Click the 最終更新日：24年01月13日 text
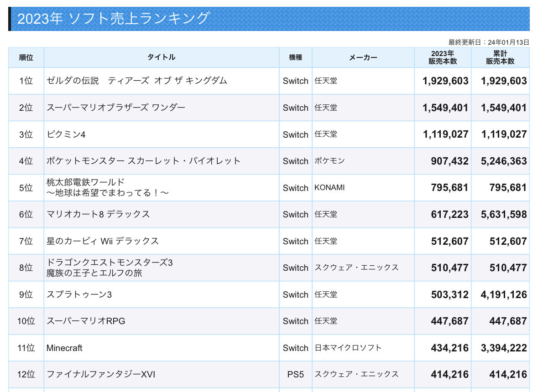538x392 pixels. click(x=489, y=42)
